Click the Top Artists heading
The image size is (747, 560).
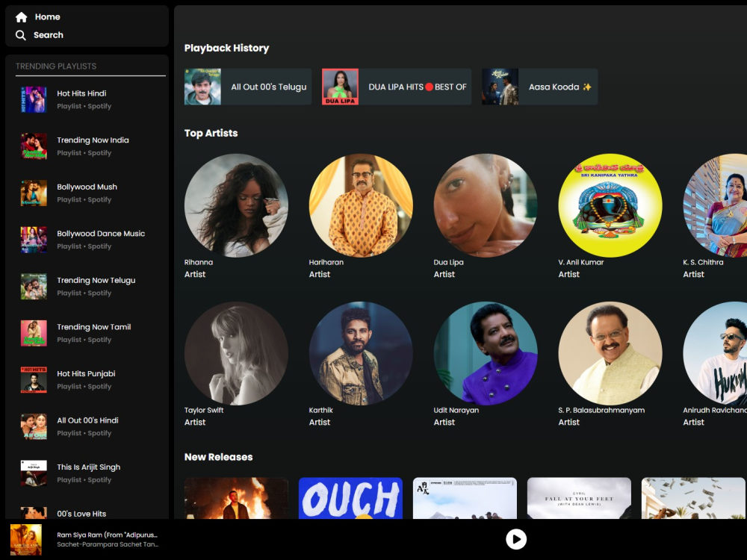tap(211, 134)
